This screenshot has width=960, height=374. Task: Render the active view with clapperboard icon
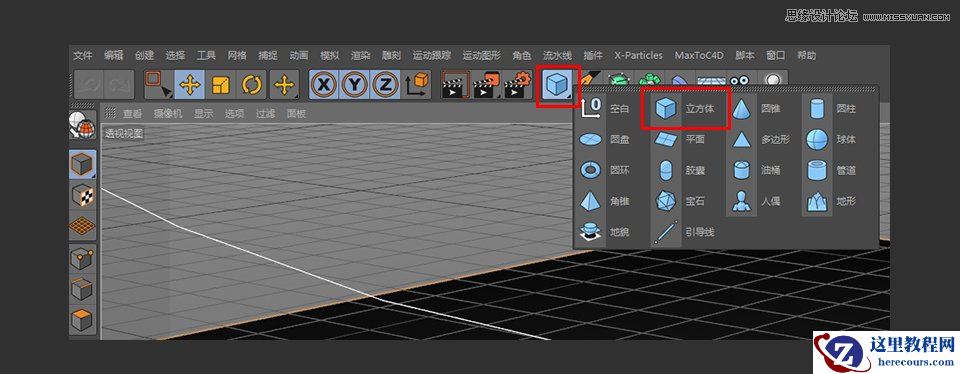[x=455, y=85]
